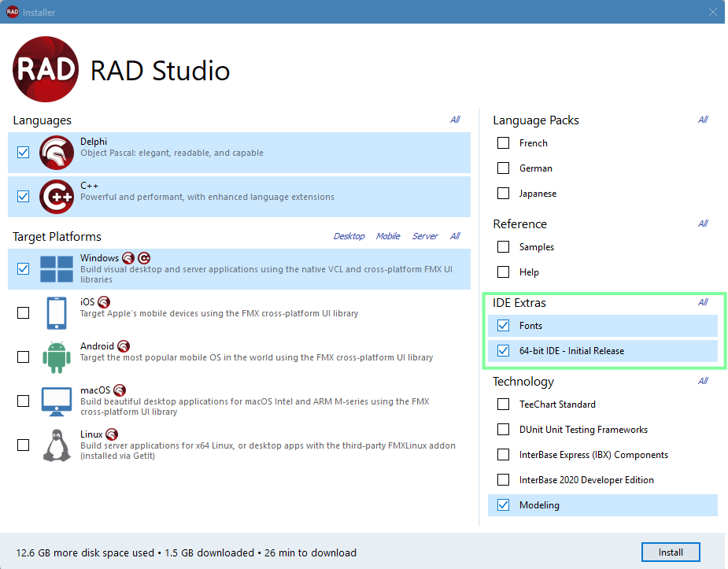Check the Help reference option
Screen dimensions: 728x569
tap(503, 272)
